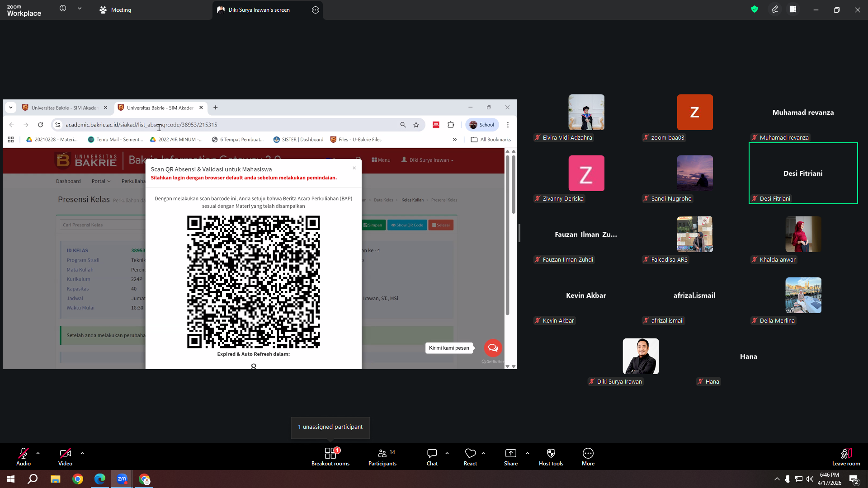This screenshot has width=868, height=488.
Task: Open the browser extensions puzzle icon
Action: (451, 125)
